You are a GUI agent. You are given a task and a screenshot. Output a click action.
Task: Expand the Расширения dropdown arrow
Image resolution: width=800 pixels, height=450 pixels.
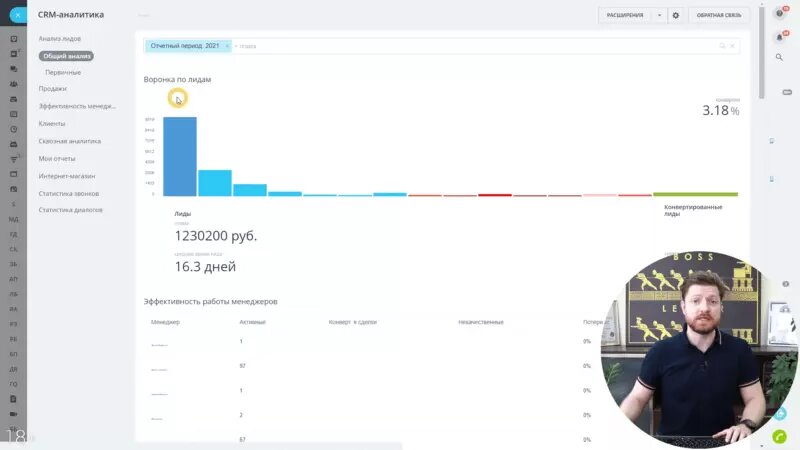tap(659, 15)
